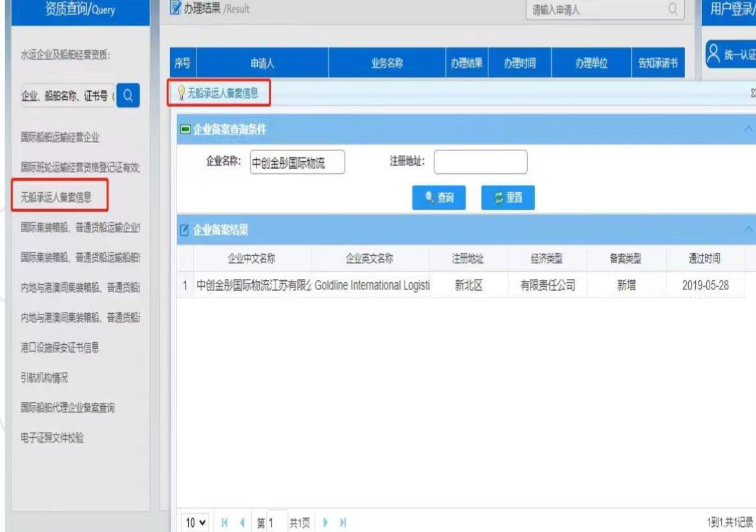Go to next page arrow
Screen dimensions: 756x532
(x=326, y=522)
